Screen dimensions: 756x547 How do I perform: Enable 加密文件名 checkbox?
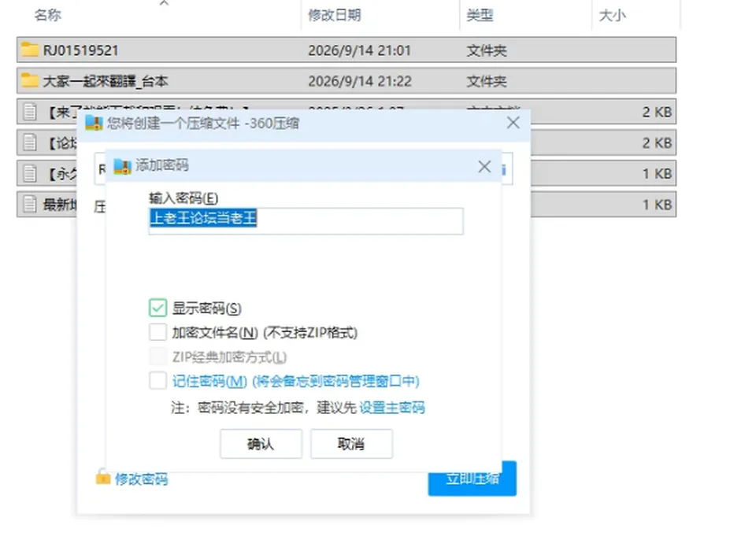click(157, 332)
